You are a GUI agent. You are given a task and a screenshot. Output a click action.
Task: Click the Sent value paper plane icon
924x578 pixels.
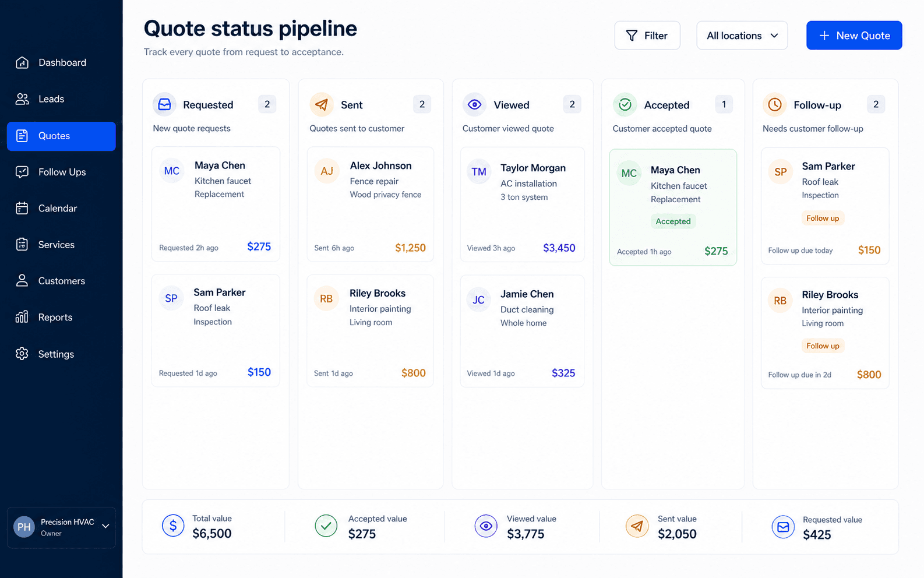637,526
